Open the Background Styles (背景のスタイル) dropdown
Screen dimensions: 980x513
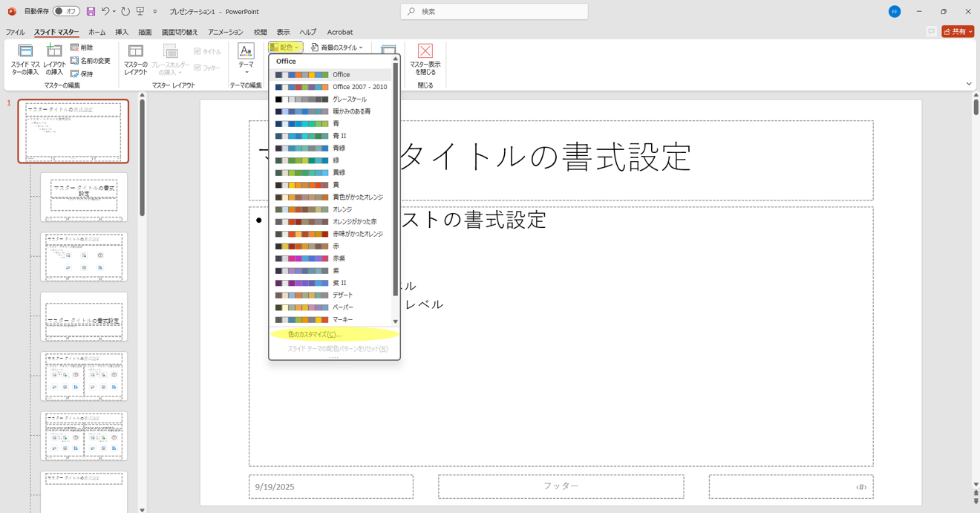click(x=337, y=48)
